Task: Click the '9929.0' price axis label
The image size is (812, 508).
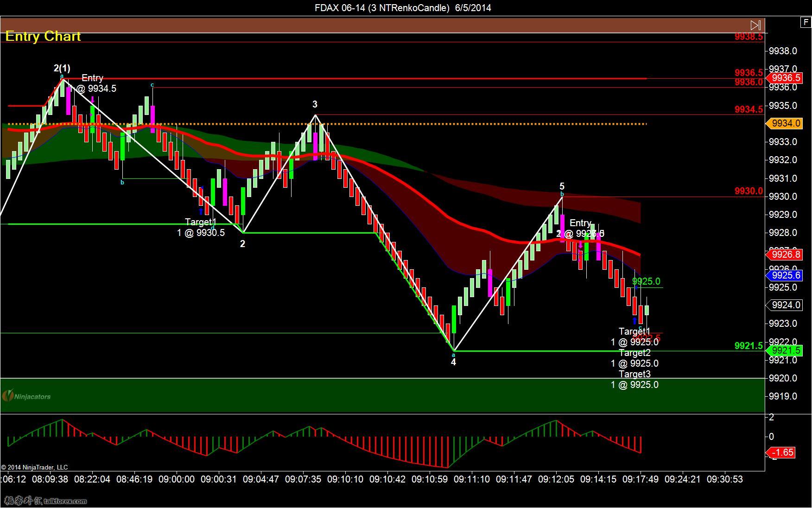Action: (783, 215)
